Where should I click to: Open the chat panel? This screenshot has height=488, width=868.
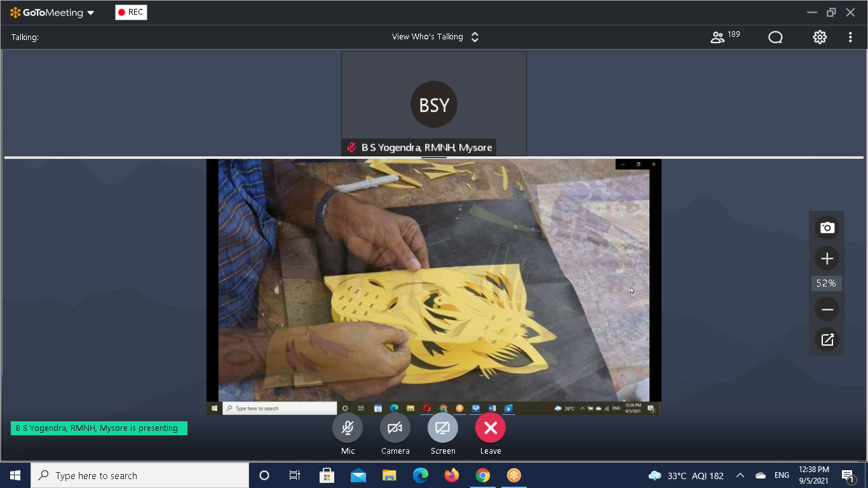[x=775, y=37]
